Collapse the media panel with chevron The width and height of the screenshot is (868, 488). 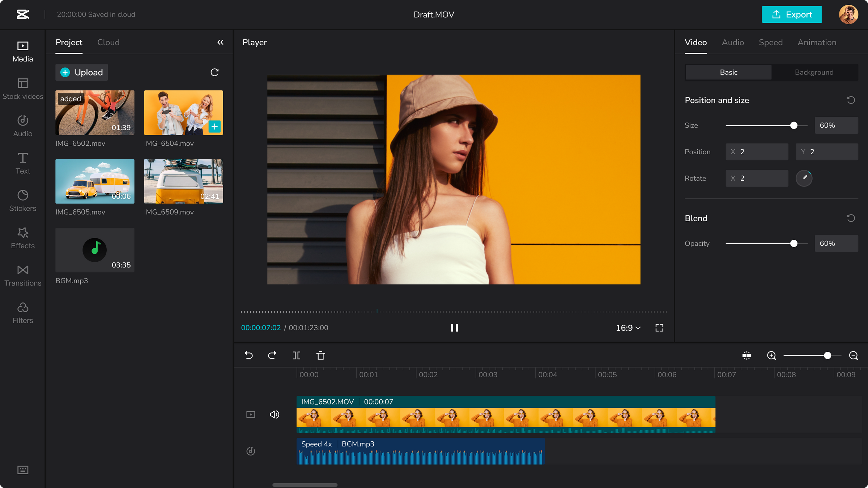click(x=220, y=42)
